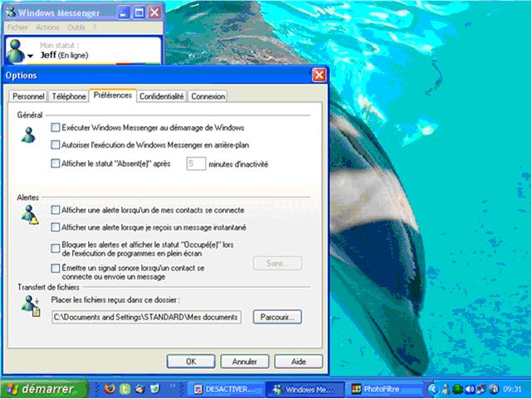The width and height of the screenshot is (532, 399).
Task: Click Jeff's avatar in Messenger window
Action: coord(16,51)
